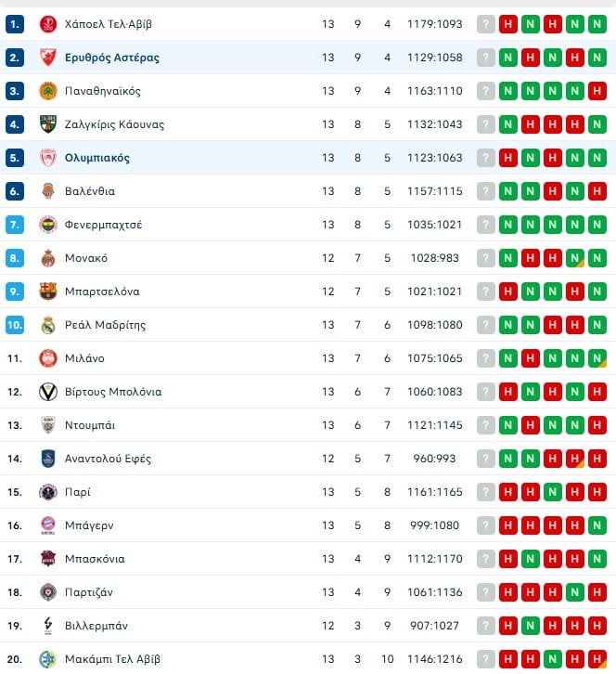Viewport: 616px width, 674px height.
Task: Open the Μπάγερν club logo
Action: pos(48,525)
